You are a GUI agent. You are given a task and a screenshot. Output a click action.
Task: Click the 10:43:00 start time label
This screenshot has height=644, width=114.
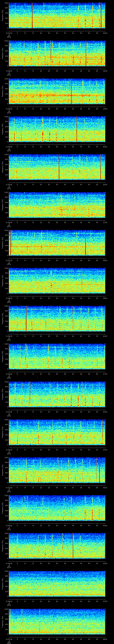coord(9,487)
